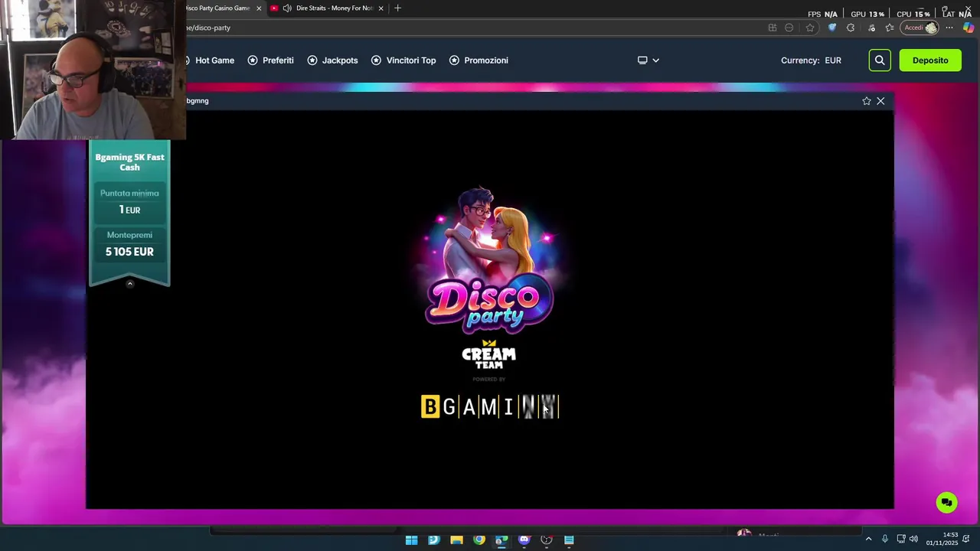Close the Disco Party Casino Game tab

click(259, 8)
